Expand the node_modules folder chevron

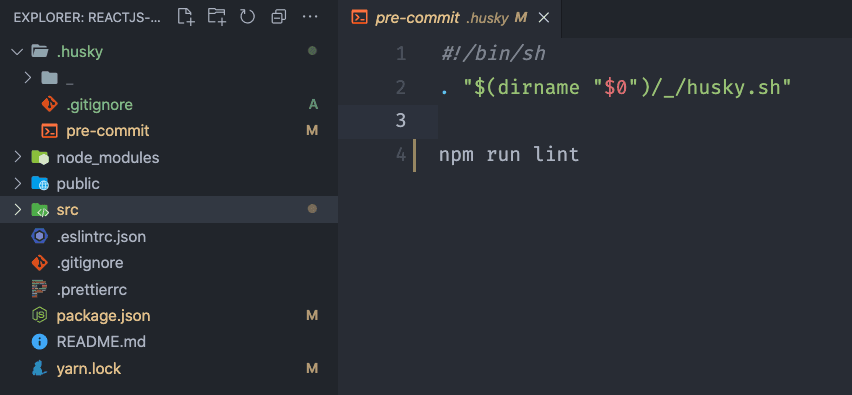tap(17, 158)
